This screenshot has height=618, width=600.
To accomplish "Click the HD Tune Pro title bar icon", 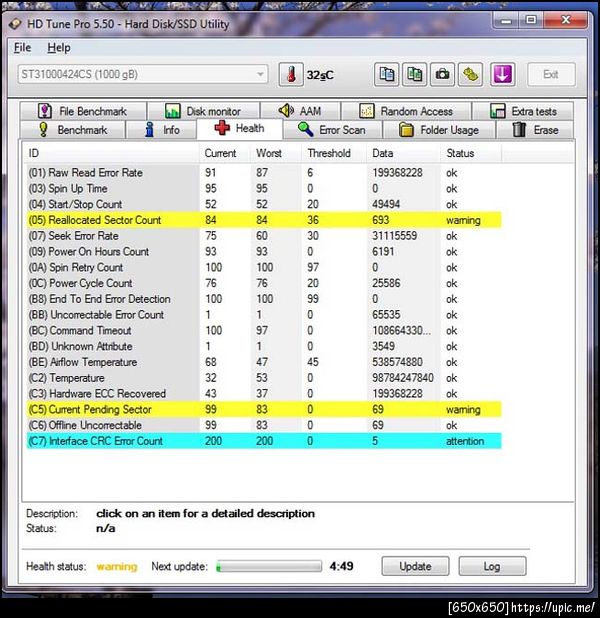I will (15, 24).
